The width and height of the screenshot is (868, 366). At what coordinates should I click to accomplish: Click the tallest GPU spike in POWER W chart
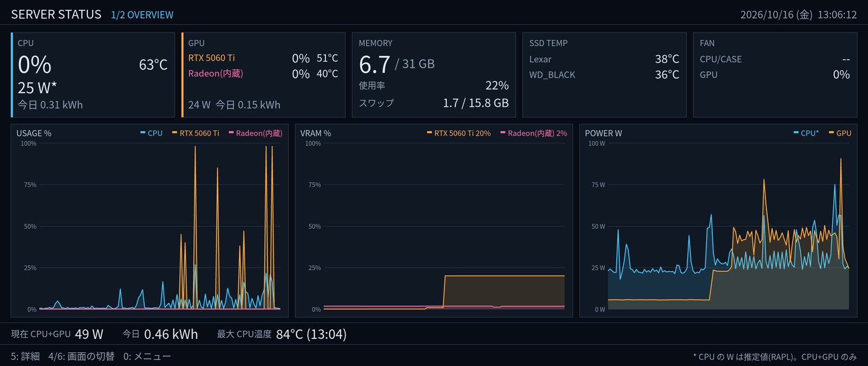(x=841, y=159)
